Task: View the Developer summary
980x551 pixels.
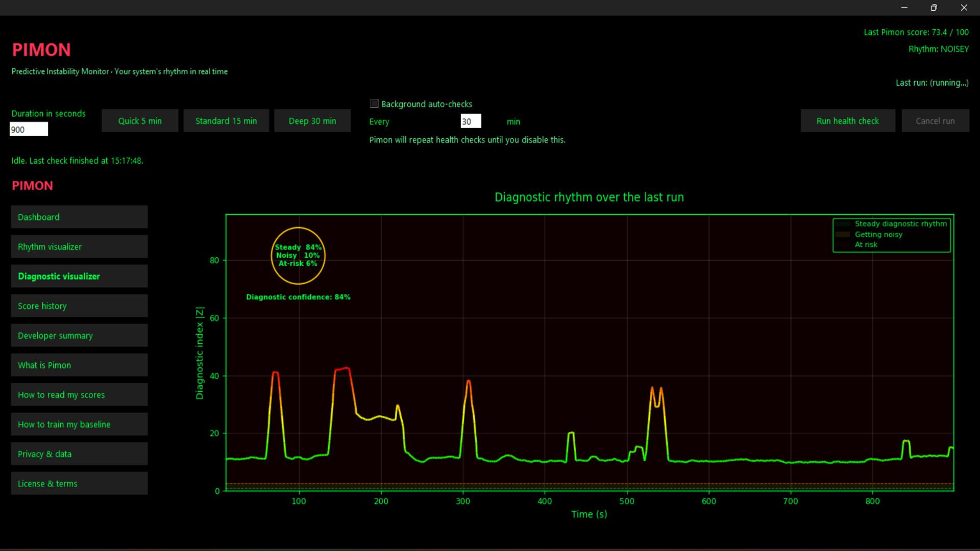Action: [x=79, y=335]
